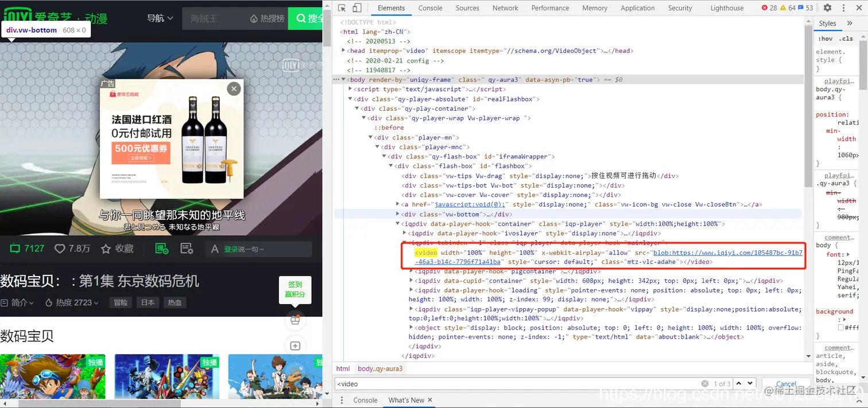Switch to the Sources tab
868x408 pixels.
click(x=467, y=8)
